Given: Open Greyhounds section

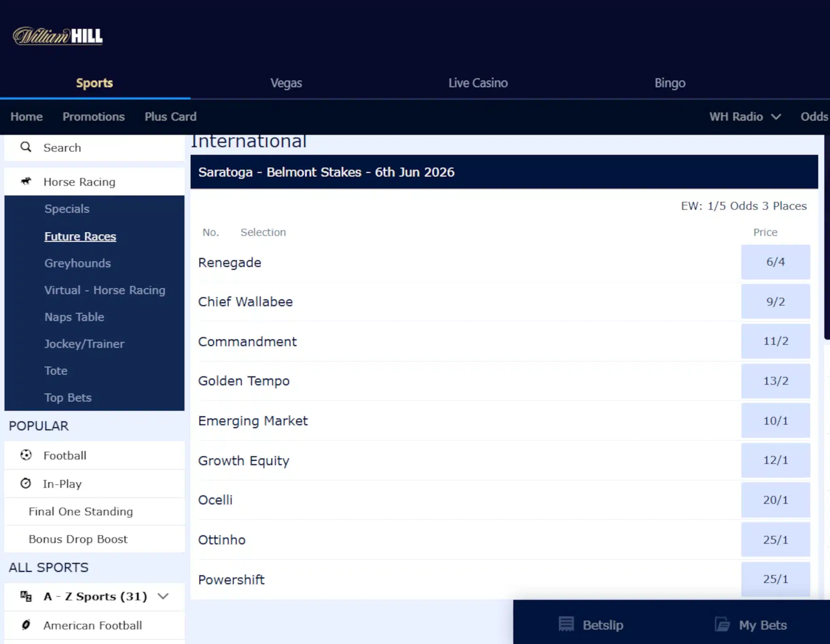Looking at the screenshot, I should tap(78, 263).
